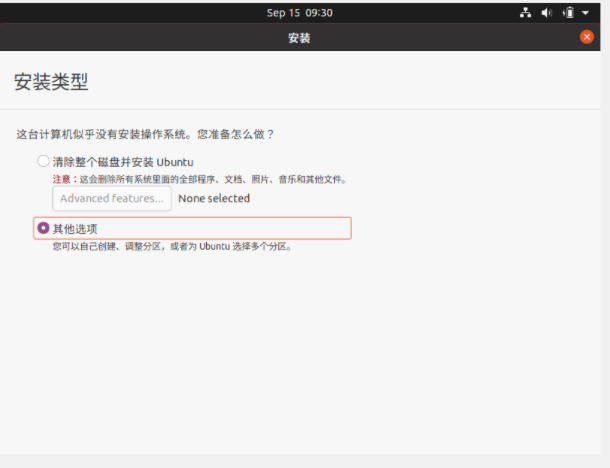
Task: Click the 清除整个磁盘并安装 Ubuntu label
Action: (123, 162)
